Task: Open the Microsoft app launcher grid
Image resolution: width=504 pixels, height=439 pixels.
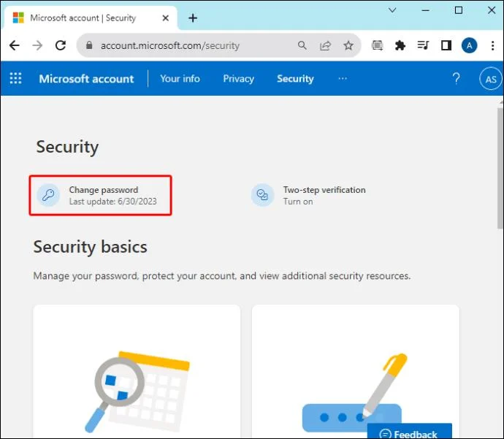Action: click(x=15, y=78)
